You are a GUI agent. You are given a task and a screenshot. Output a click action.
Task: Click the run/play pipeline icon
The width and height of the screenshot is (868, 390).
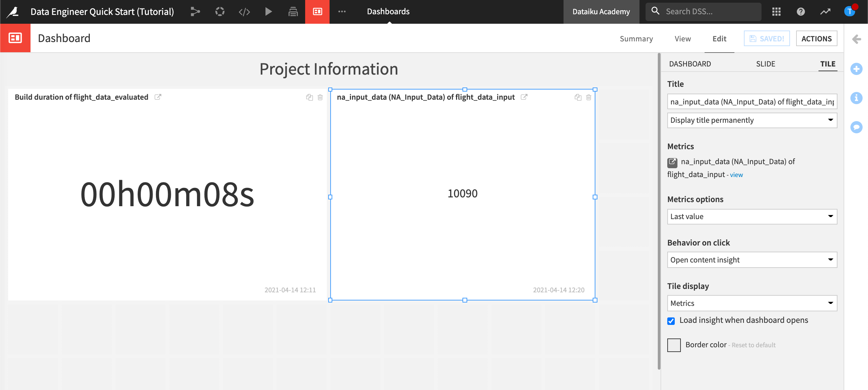point(269,11)
